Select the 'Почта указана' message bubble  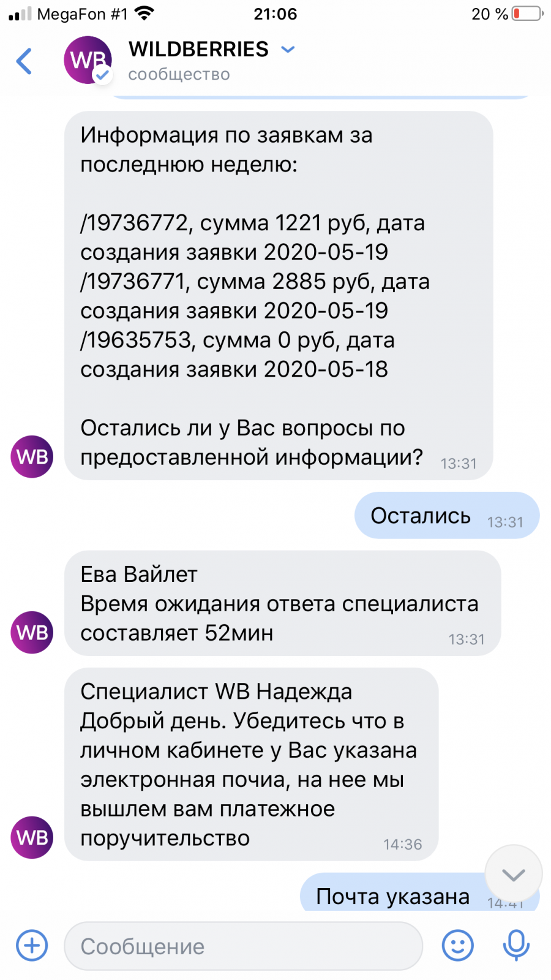[x=419, y=893]
